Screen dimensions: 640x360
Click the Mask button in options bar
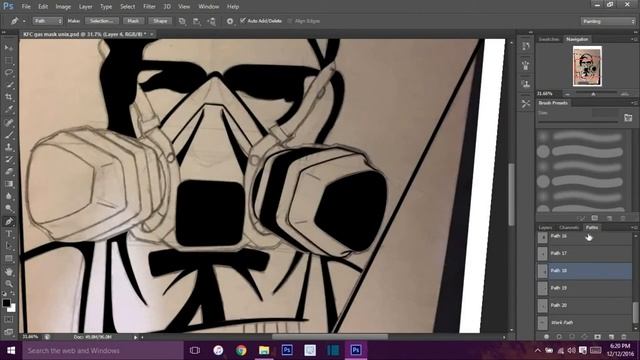tap(133, 21)
